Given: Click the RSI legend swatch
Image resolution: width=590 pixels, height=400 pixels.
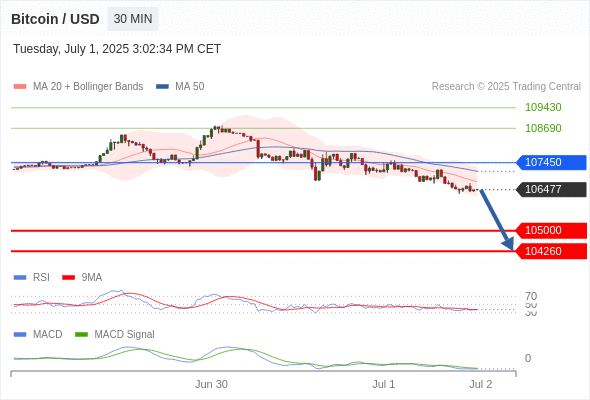Looking at the screenshot, I should [x=20, y=278].
